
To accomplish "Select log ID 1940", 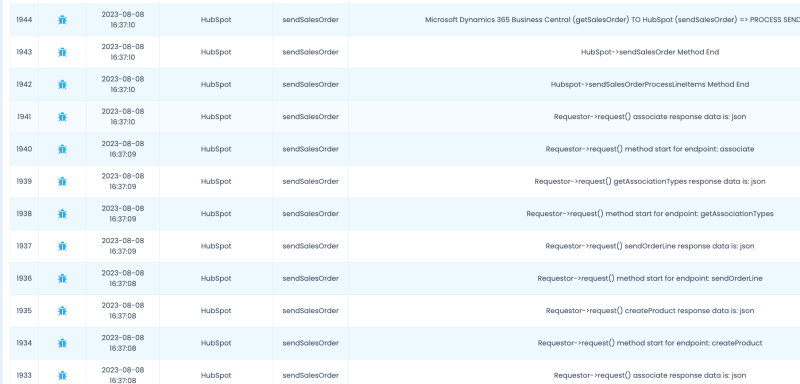I will tap(24, 149).
